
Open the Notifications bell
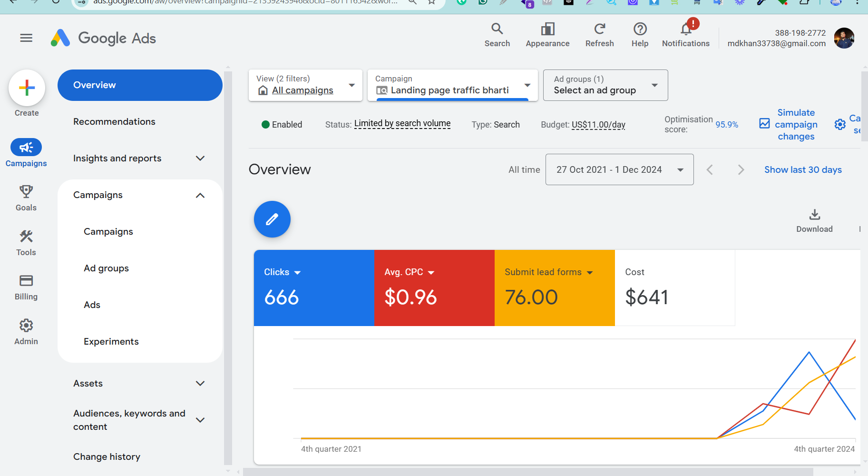click(685, 35)
